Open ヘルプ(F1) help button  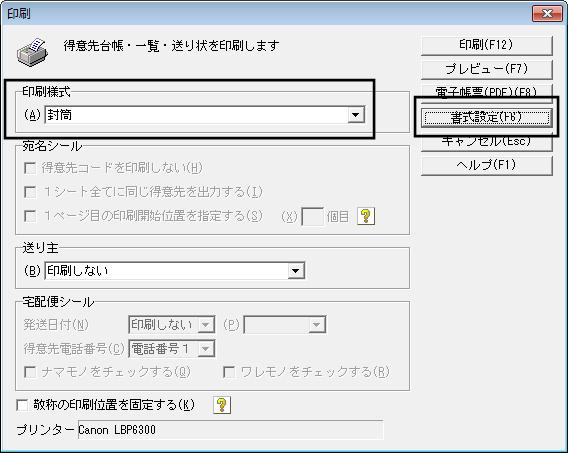pyautogui.click(x=486, y=165)
